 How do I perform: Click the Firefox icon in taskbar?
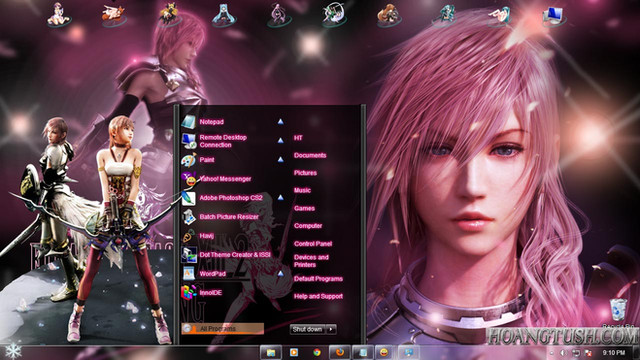coord(340,352)
